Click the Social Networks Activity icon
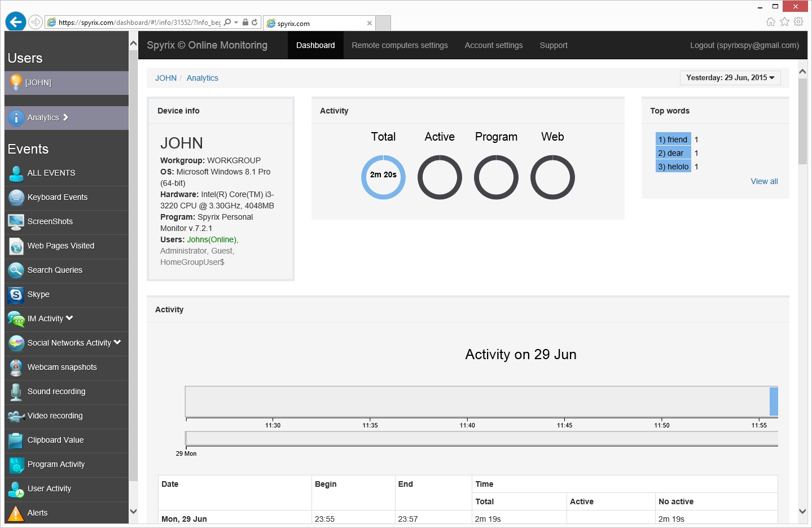812x528 pixels. [x=16, y=343]
